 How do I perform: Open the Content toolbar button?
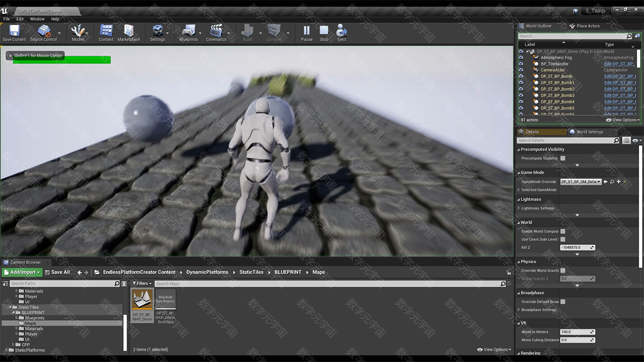(106, 33)
